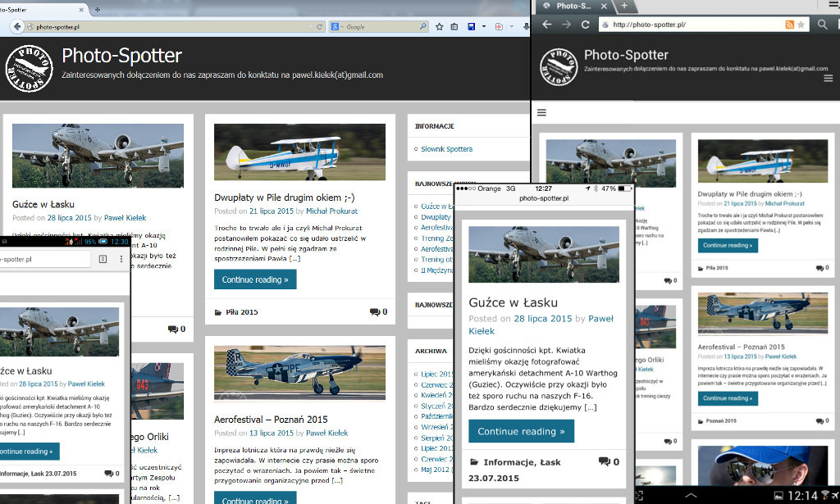Click the orange RSS feed icon in tablet browser
This screenshot has height=504, width=840.
click(789, 25)
